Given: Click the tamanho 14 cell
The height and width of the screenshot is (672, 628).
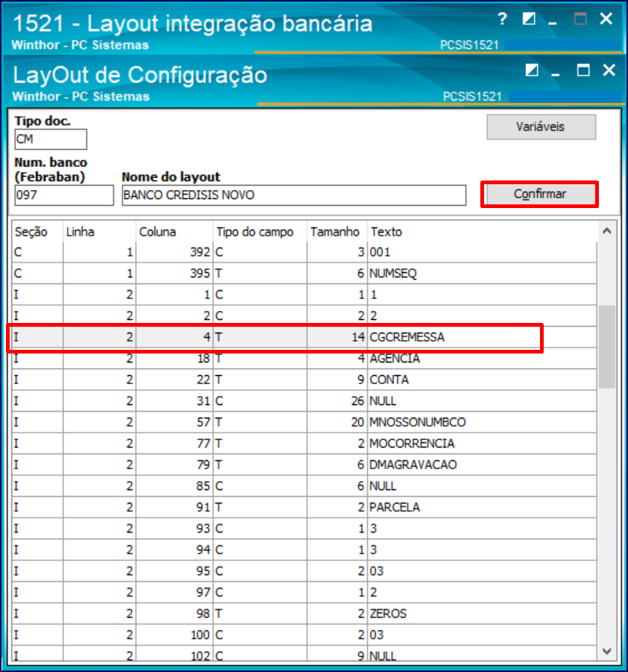Looking at the screenshot, I should point(337,337).
